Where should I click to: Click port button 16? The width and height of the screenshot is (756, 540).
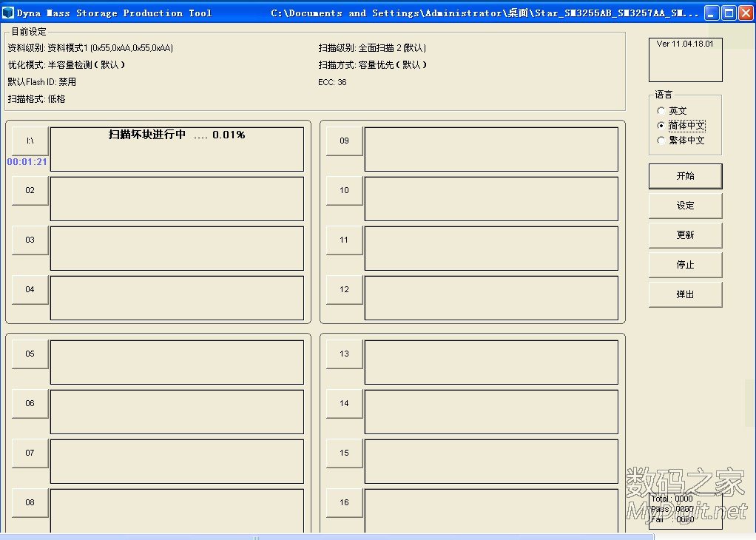[344, 503]
